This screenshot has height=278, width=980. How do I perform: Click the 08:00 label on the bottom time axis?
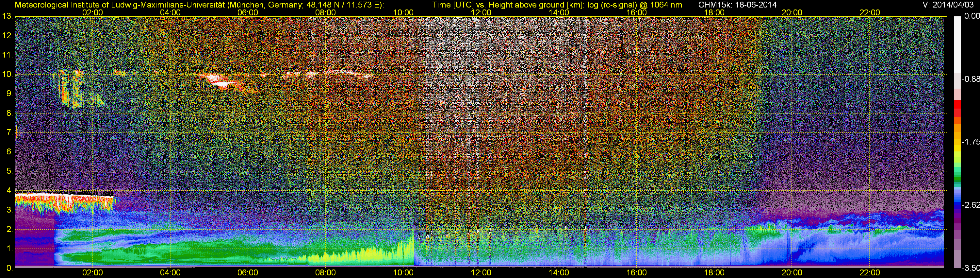click(x=326, y=273)
